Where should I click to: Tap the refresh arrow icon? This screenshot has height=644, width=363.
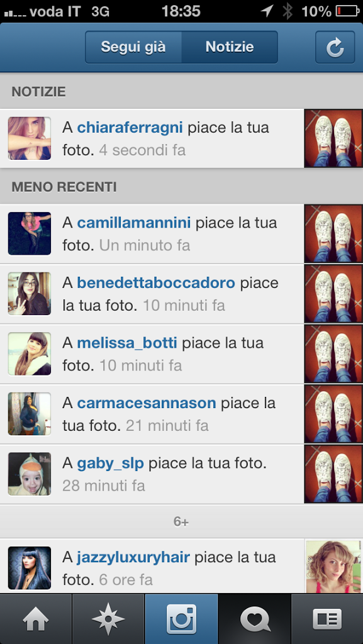coord(335,47)
